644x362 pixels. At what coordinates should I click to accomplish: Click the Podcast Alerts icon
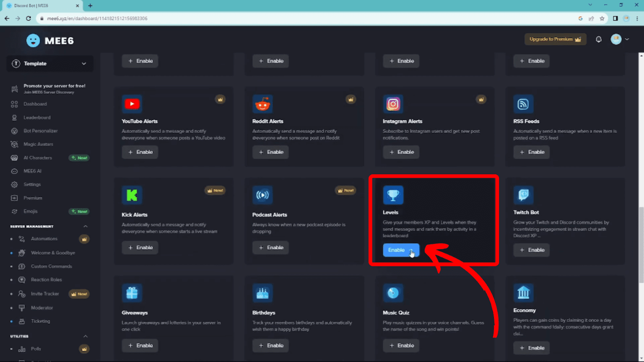click(262, 195)
